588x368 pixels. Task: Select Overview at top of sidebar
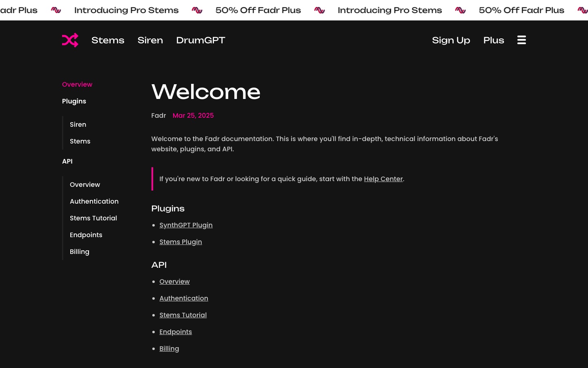click(x=77, y=84)
